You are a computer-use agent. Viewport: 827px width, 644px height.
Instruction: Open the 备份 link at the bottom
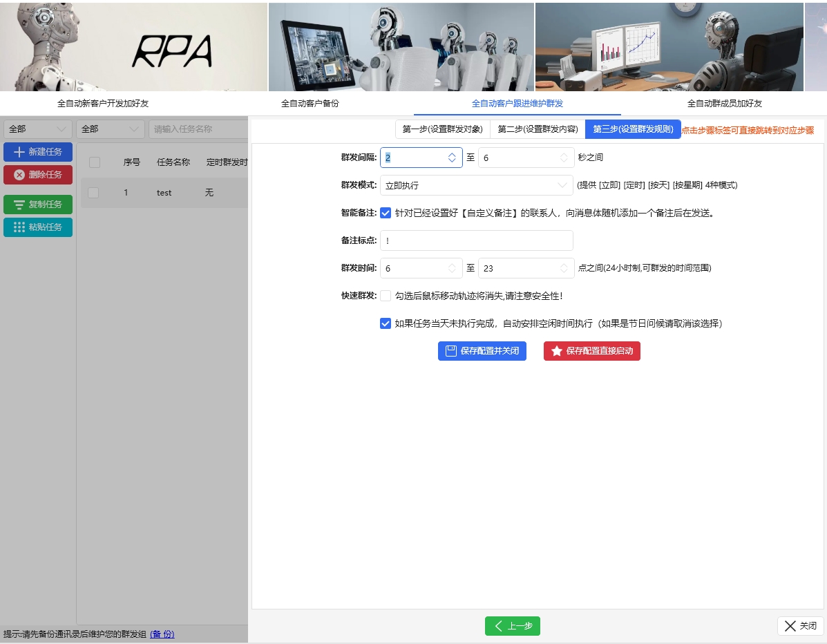[x=162, y=634]
